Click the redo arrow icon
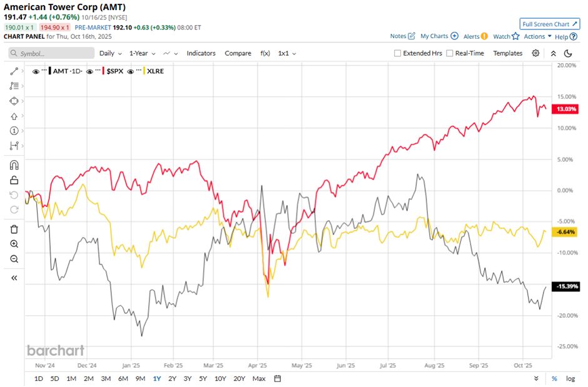The image size is (588, 387). tap(14, 209)
